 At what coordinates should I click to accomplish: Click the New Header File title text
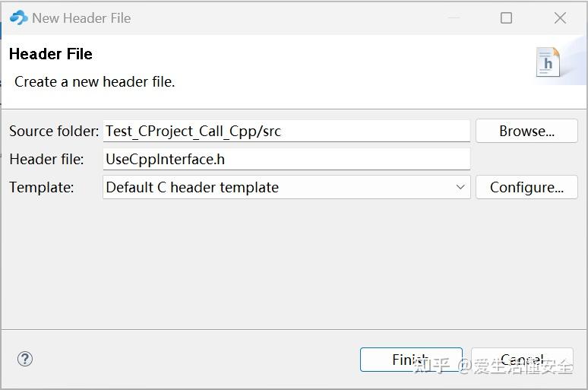81,18
